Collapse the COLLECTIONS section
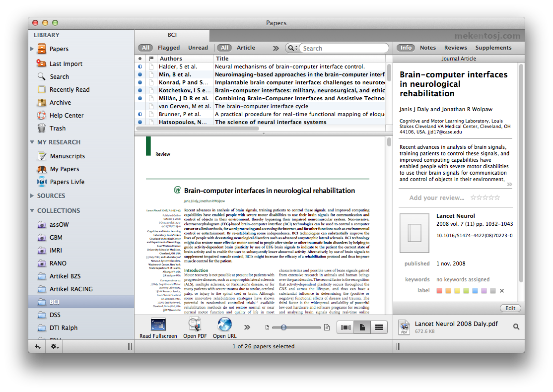The image size is (553, 392). click(32, 210)
